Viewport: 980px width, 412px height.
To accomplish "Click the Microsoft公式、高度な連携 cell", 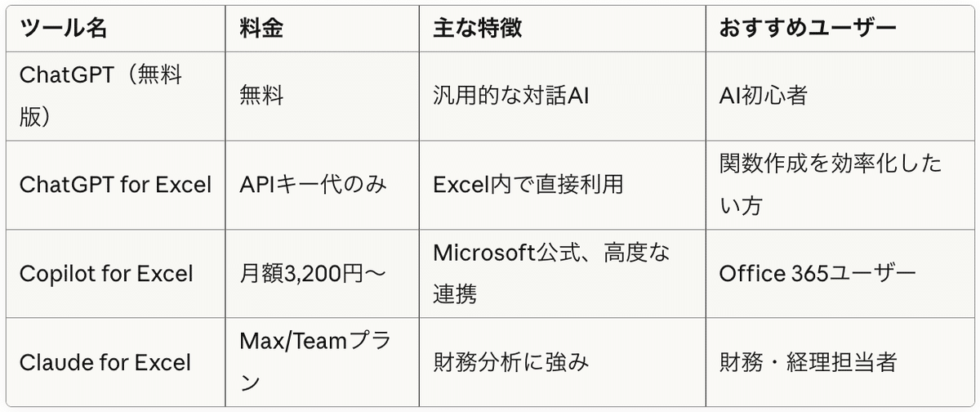I will point(551,273).
